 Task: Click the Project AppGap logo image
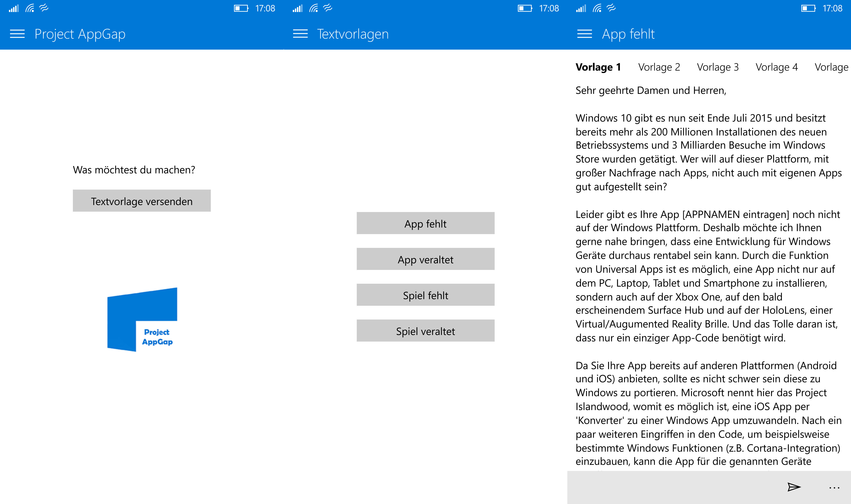pos(142,320)
